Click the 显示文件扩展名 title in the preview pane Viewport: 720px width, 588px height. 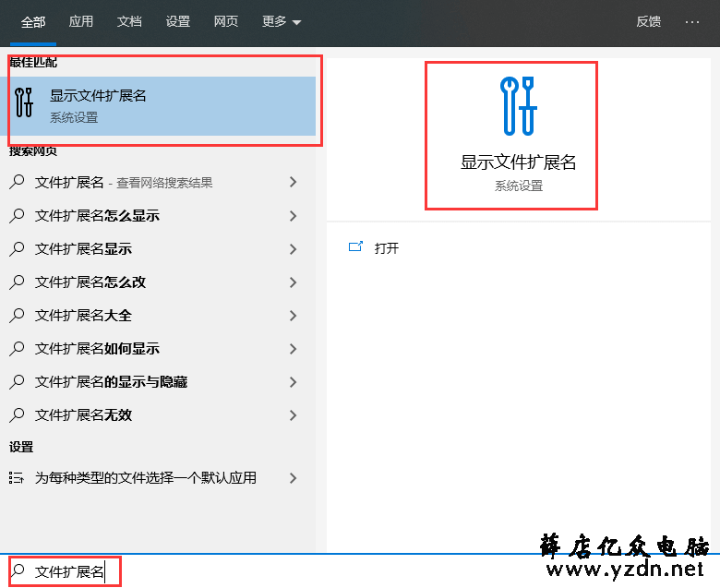click(x=518, y=162)
